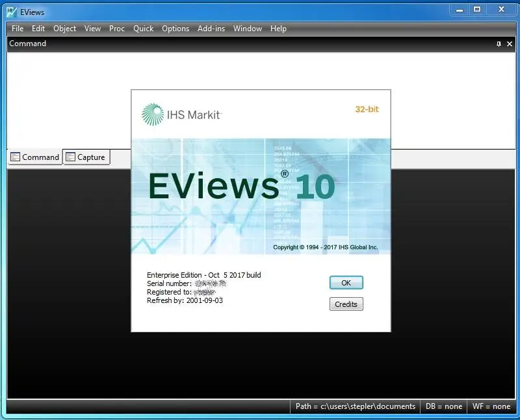Open the View menu
Viewport: 520px width, 420px height.
92,29
